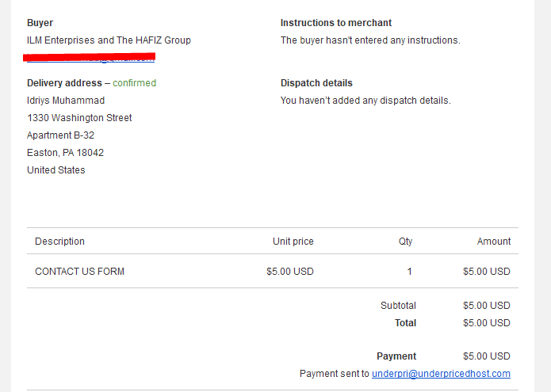Click the green confirmed status label
551x392 pixels.
135,83
